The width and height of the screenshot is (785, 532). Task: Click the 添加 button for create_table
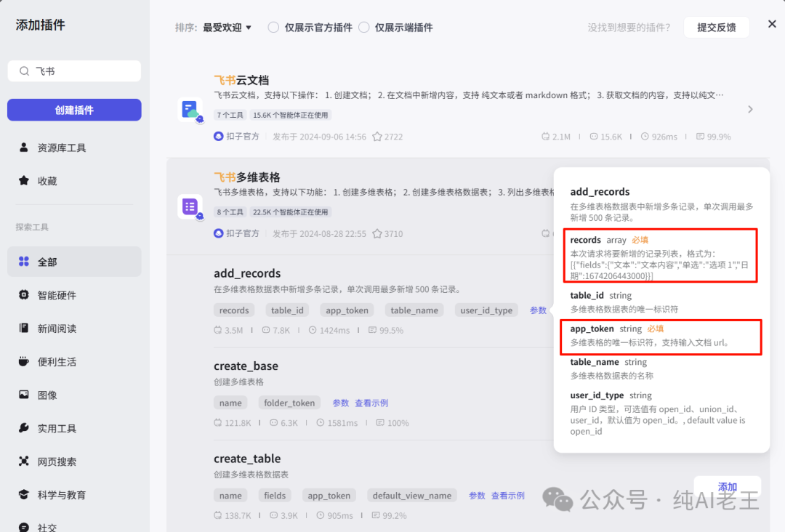coord(728,486)
